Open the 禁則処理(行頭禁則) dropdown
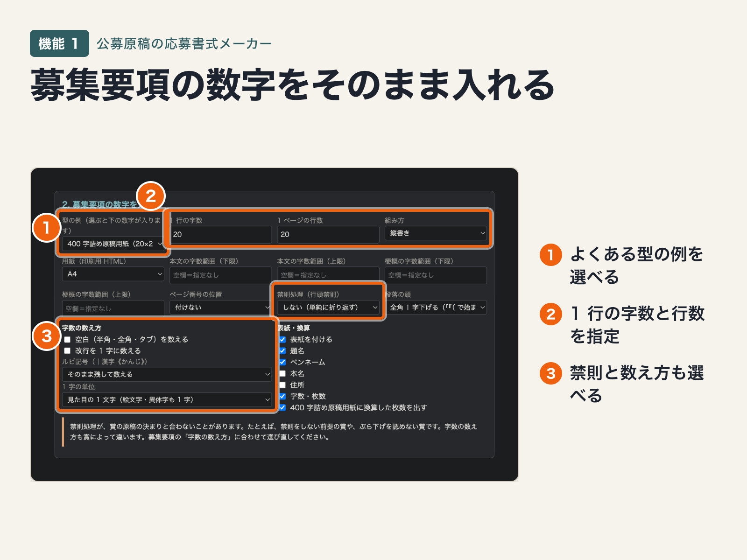 point(328,307)
